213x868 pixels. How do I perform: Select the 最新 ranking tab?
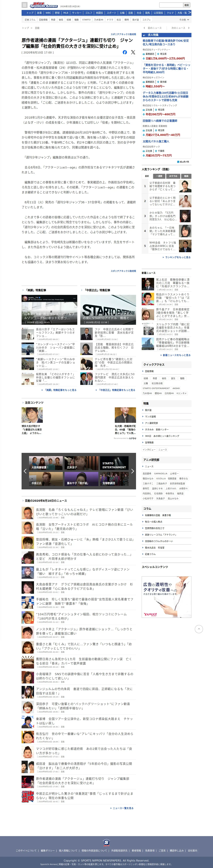pyautogui.click(x=147, y=176)
